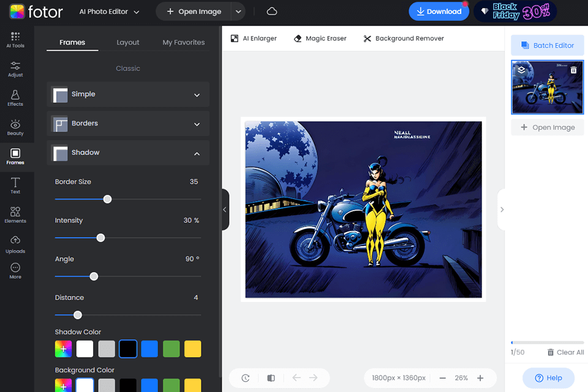Screen dimensions: 588x392
Task: Collapse the right panel with arrow handle
Action: 502,209
